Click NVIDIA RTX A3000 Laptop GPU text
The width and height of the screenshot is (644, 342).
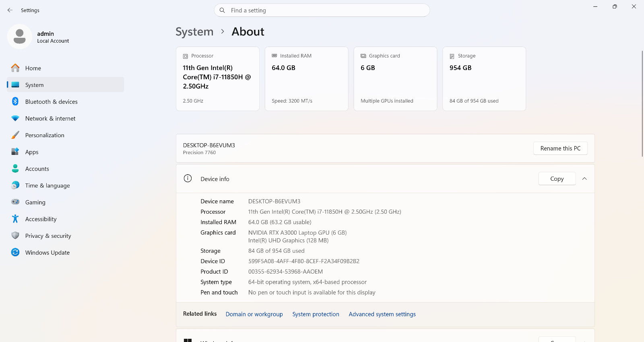[297, 233]
